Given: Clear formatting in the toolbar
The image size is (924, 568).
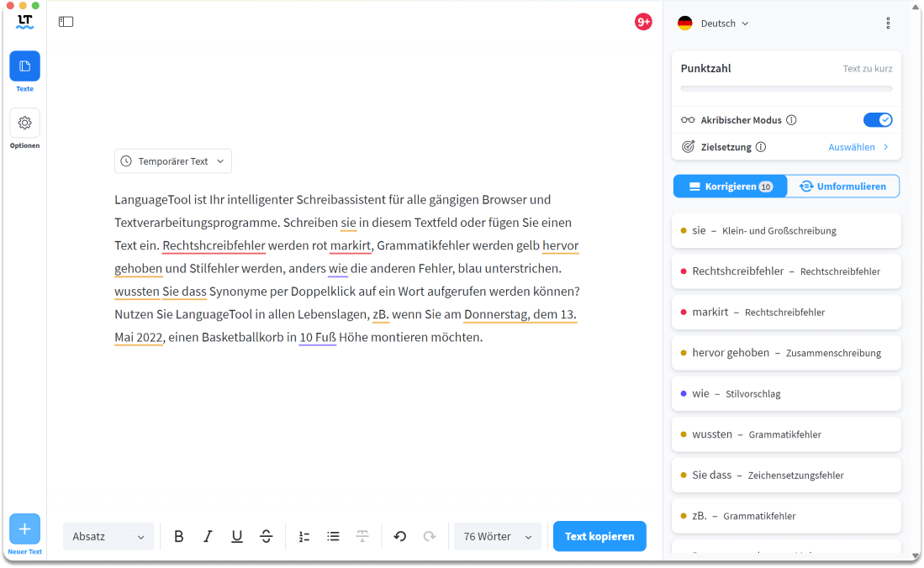Looking at the screenshot, I should (362, 536).
